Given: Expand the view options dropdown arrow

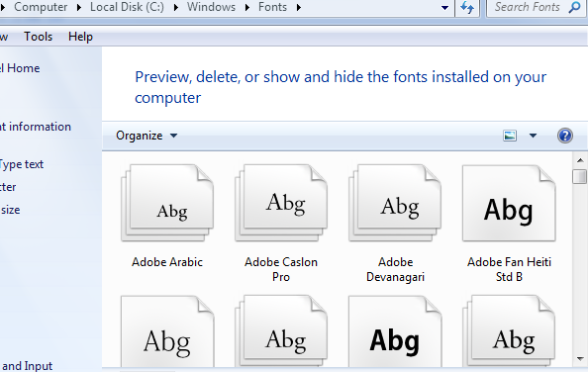Looking at the screenshot, I should click(x=533, y=136).
